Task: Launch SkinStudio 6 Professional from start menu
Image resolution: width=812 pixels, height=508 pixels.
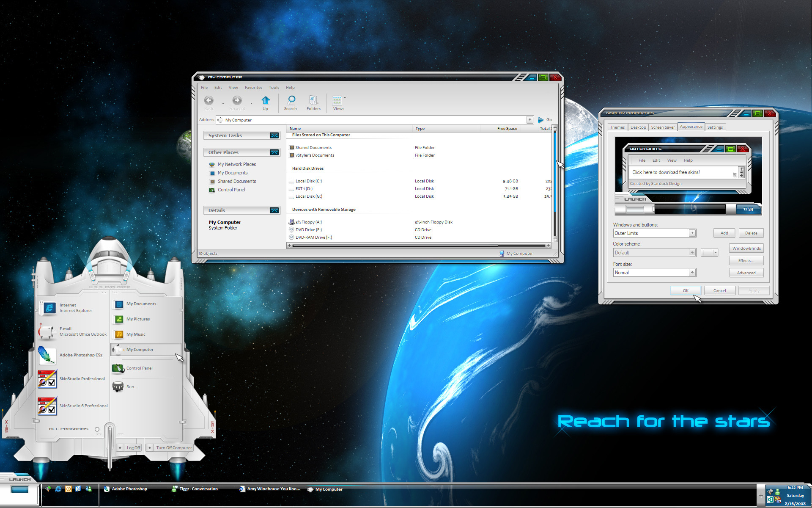Action: pyautogui.click(x=73, y=406)
